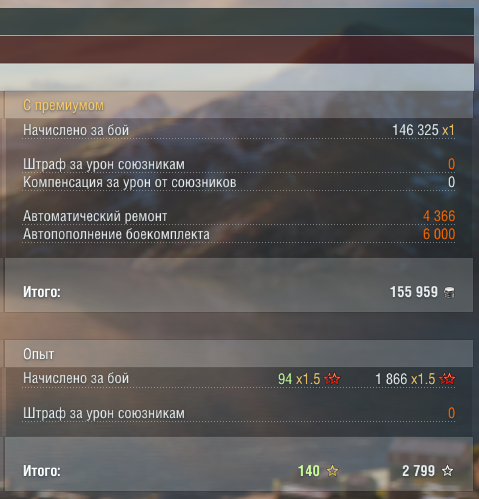Click 'Компенсация за урон от союзников' row

point(239,182)
